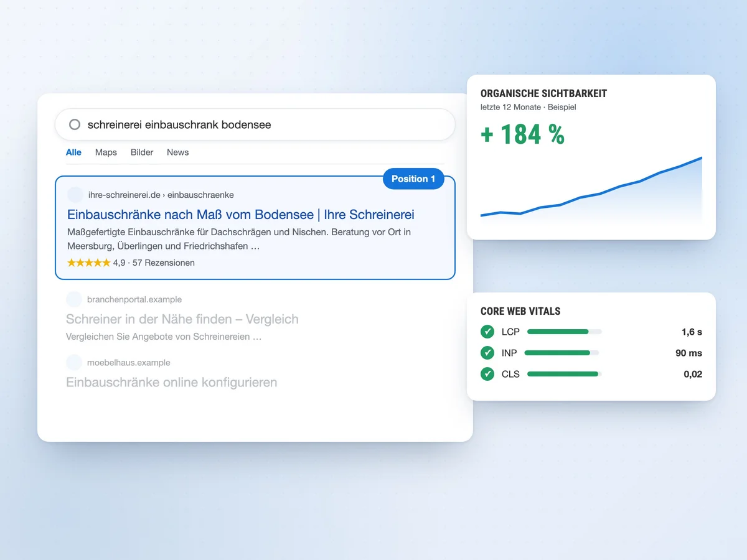Click the LCP label
Image resolution: width=747 pixels, height=560 pixels.
(510, 332)
